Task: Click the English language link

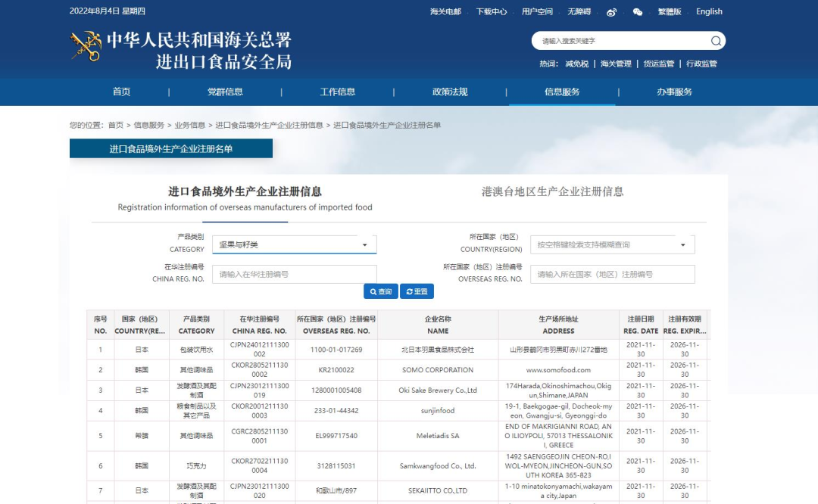Action: (x=709, y=11)
